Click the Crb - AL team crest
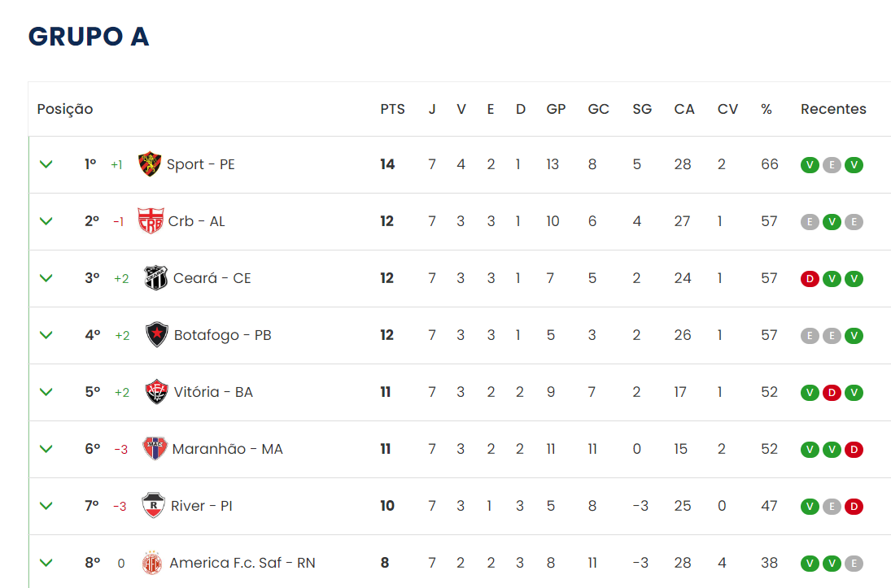This screenshot has height=588, width=891. click(151, 221)
